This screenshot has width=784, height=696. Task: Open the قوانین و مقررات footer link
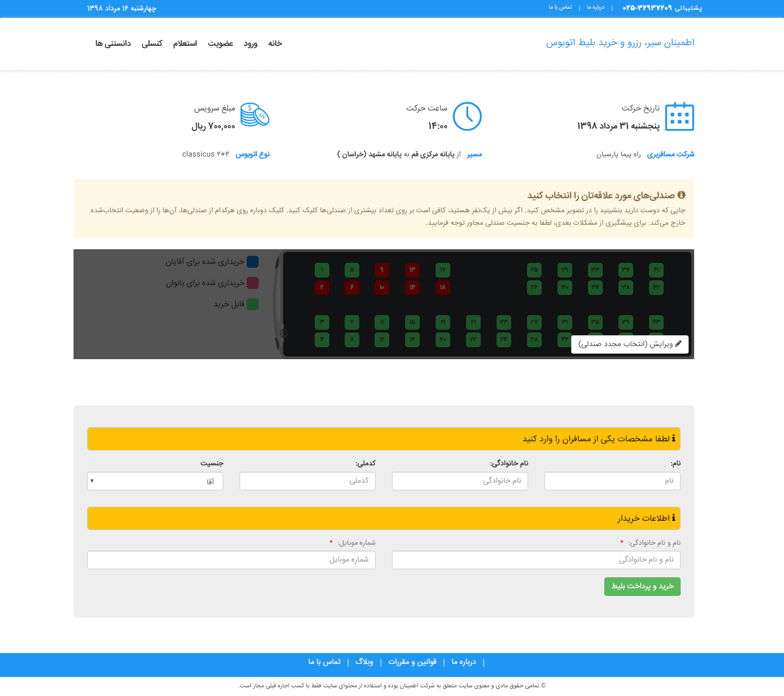(412, 662)
